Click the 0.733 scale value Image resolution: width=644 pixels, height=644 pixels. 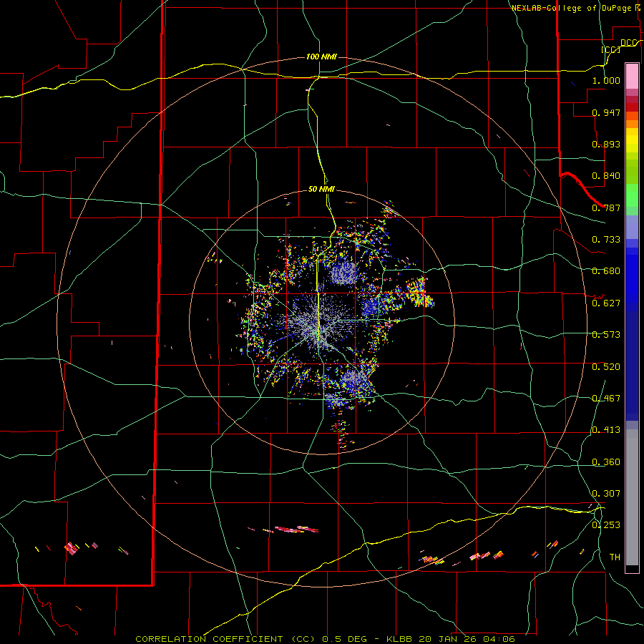click(x=606, y=240)
